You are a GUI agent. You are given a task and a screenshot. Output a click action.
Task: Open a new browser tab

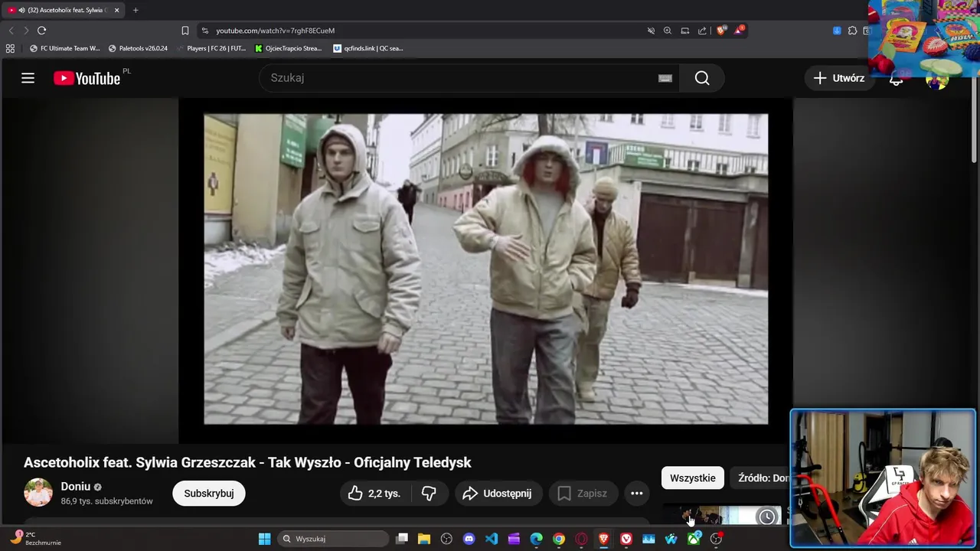pos(136,10)
